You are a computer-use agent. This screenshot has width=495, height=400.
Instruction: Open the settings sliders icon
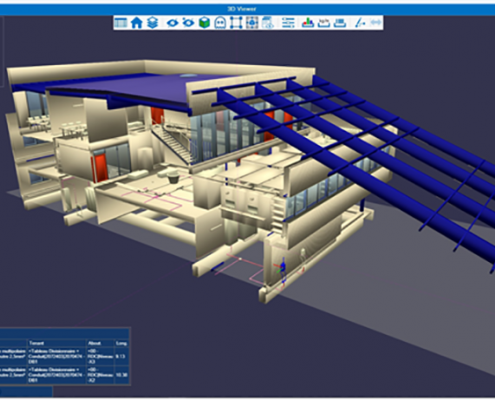288,23
